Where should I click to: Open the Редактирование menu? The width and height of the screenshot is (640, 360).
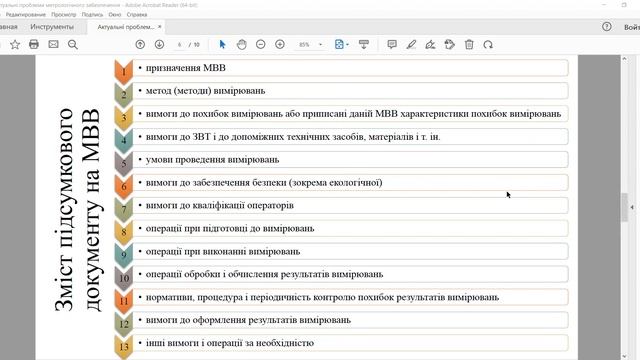pyautogui.click(x=26, y=14)
